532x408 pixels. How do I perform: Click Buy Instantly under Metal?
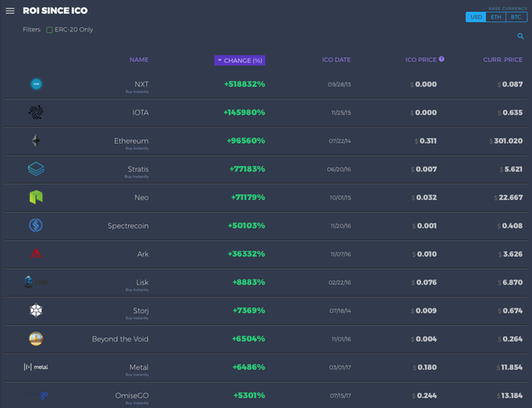137,375
